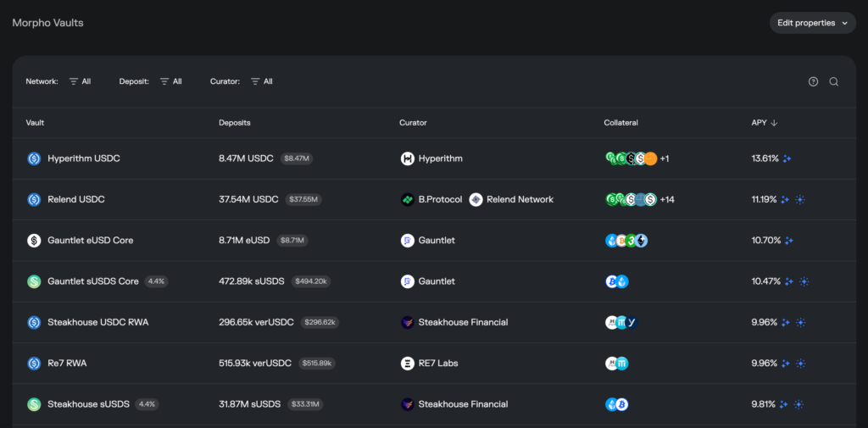The image size is (868, 428).
Task: Open the Gauntlet eUSD Core vault
Action: [90, 241]
